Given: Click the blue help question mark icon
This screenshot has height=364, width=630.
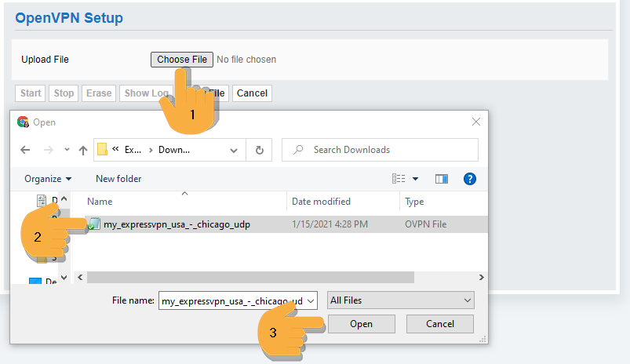Looking at the screenshot, I should coord(470,179).
